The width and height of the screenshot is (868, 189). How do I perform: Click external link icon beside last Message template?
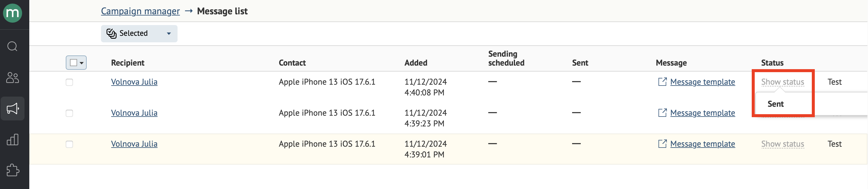662,144
